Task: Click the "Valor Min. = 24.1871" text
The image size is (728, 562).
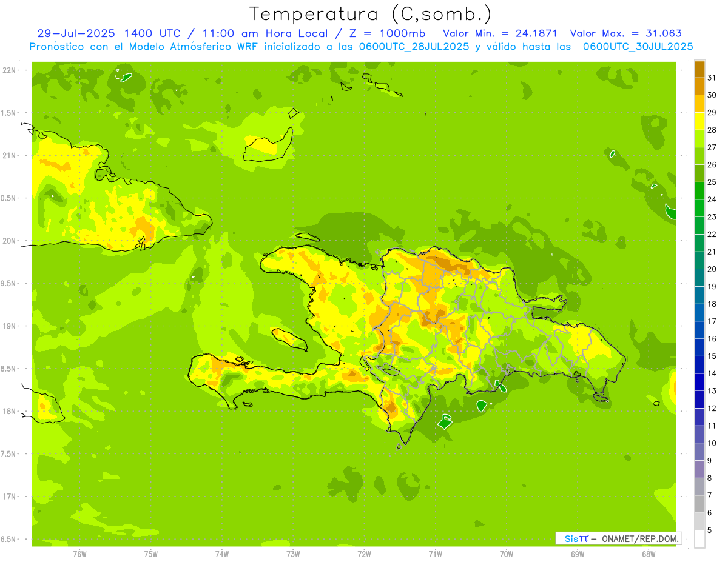Action: click(x=500, y=33)
